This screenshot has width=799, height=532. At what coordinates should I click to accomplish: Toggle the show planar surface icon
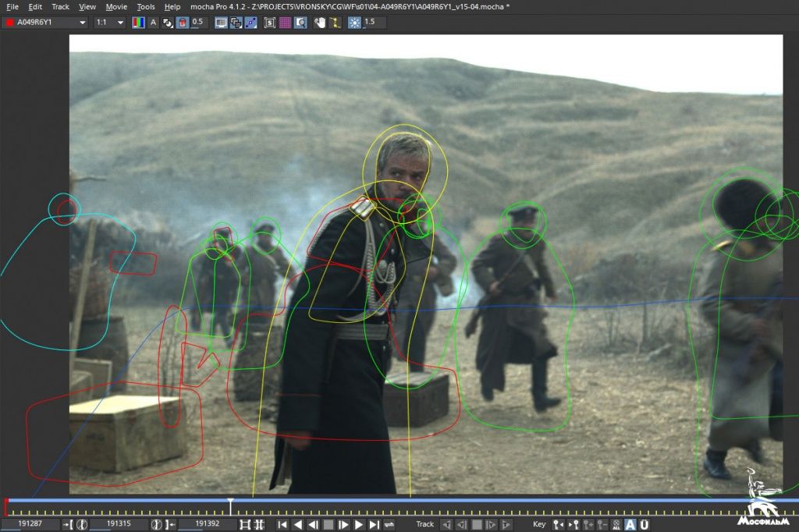point(250,23)
